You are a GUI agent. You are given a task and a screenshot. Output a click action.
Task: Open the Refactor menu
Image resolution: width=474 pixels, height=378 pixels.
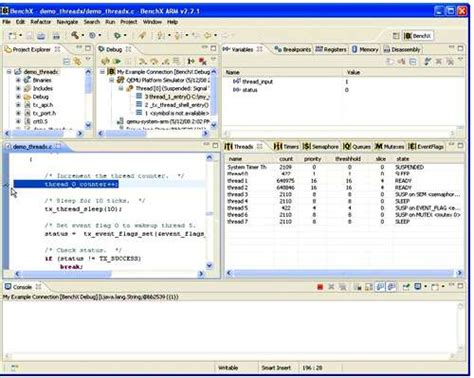(x=41, y=22)
